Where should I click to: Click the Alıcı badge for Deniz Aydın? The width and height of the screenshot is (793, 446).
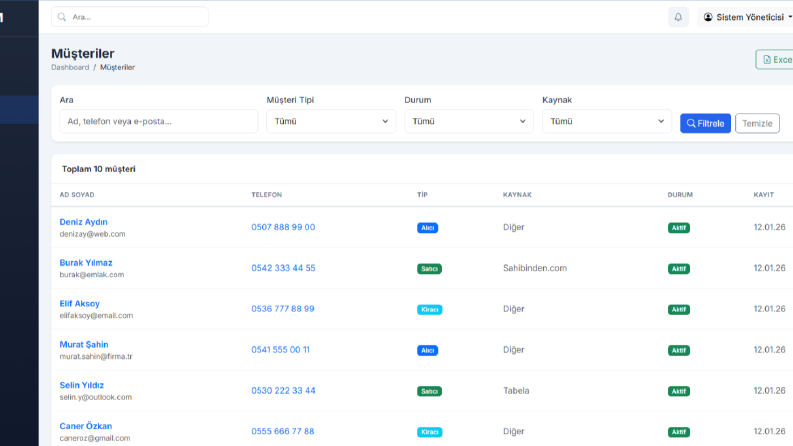pyautogui.click(x=427, y=228)
